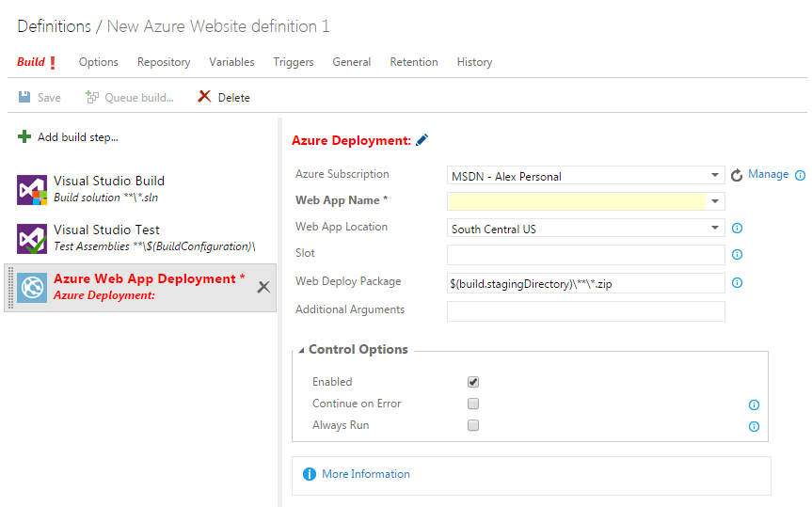
Task: Switch to the History tab
Action: coord(474,62)
